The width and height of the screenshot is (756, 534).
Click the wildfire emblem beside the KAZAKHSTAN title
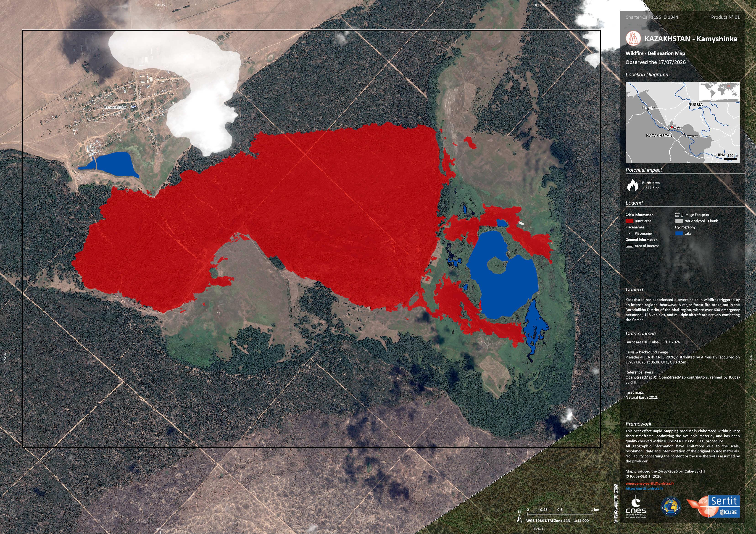634,38
